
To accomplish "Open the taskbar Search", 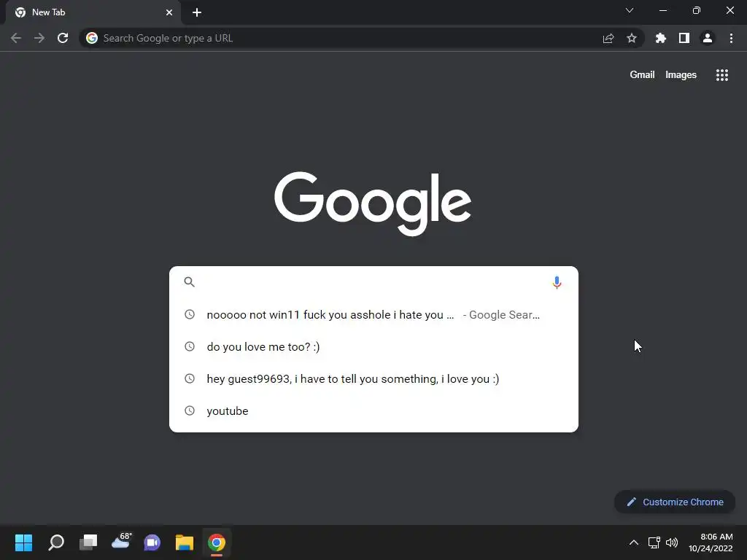I will [55, 542].
